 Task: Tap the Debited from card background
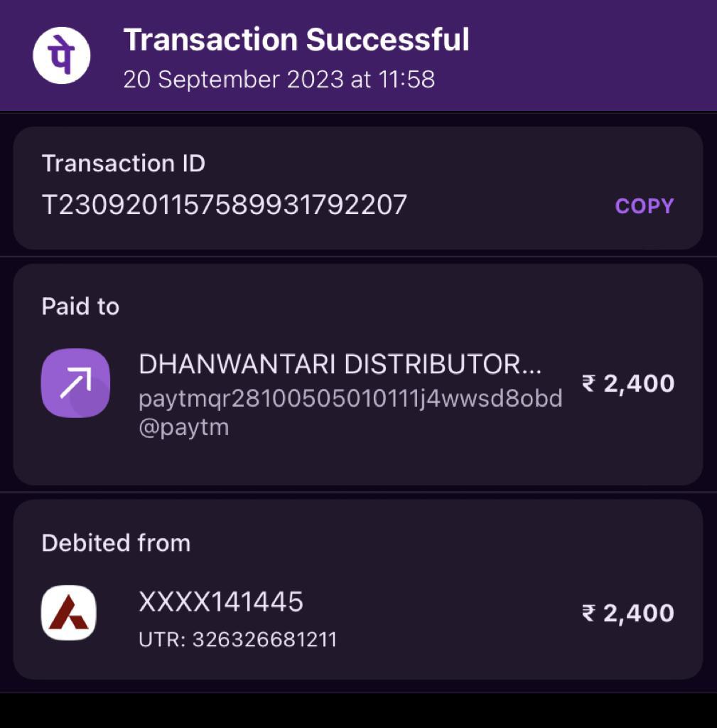pos(358,589)
